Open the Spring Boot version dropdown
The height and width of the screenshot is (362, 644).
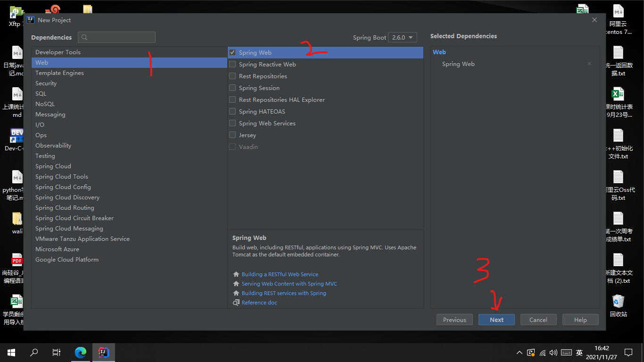(403, 37)
